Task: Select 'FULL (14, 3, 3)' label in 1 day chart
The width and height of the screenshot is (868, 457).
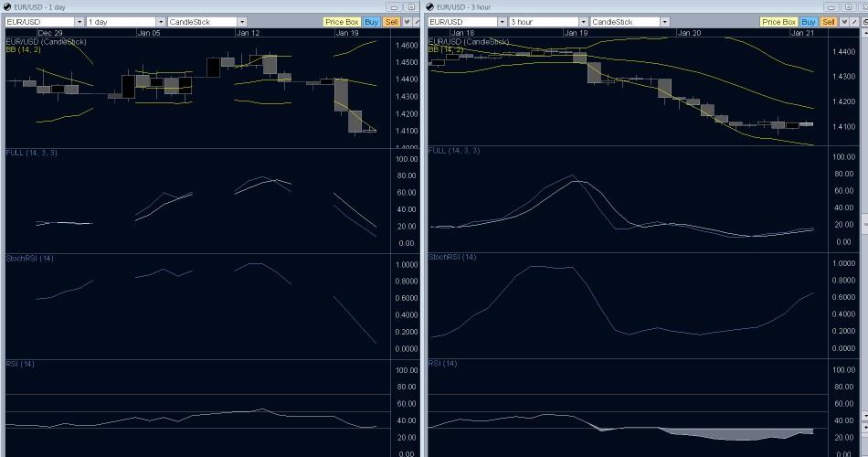Action: pos(32,153)
